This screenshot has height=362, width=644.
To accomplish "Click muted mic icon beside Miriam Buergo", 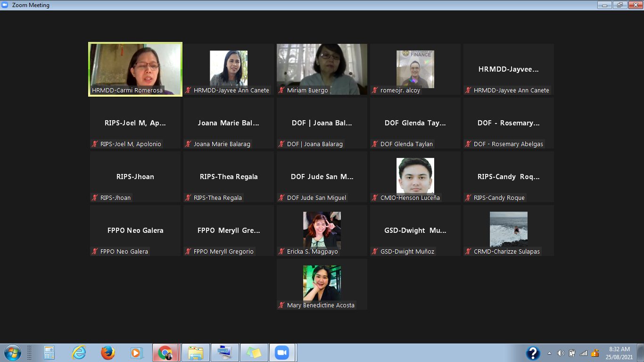I will [x=281, y=90].
